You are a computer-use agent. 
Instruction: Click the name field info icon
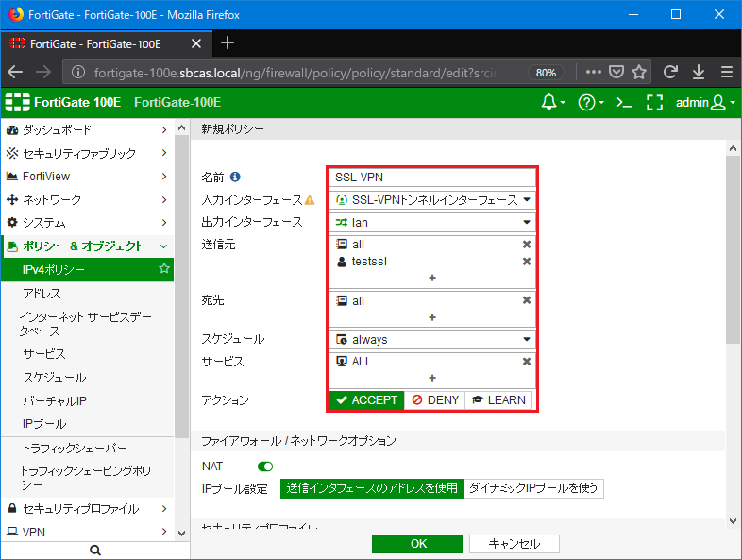[x=235, y=177]
